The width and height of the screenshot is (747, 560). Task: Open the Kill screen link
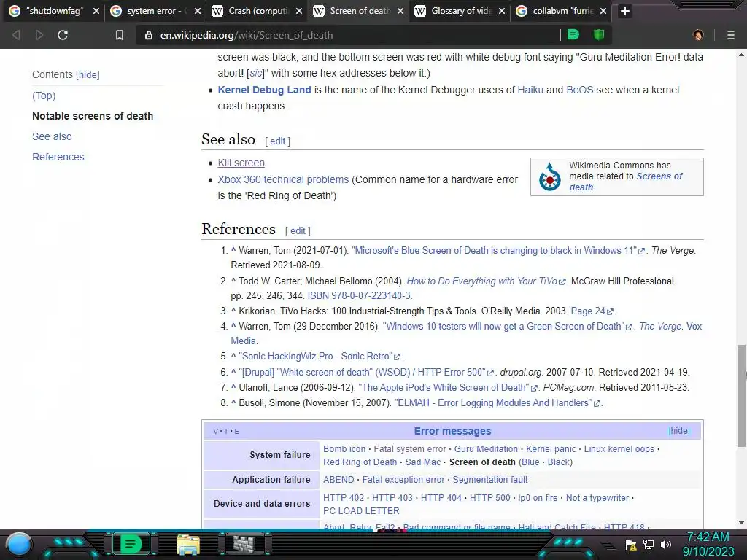[241, 163]
